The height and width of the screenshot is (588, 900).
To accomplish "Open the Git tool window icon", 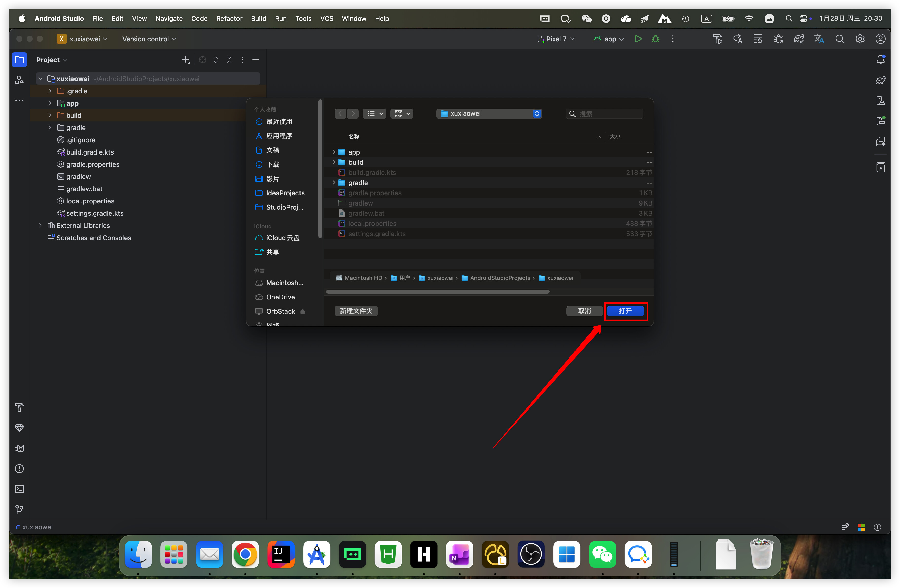I will pos(19,509).
